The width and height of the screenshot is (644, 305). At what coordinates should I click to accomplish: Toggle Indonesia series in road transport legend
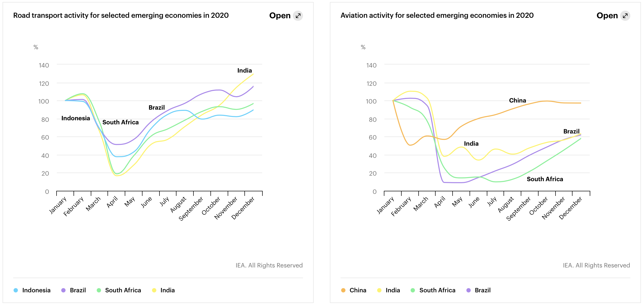36,290
